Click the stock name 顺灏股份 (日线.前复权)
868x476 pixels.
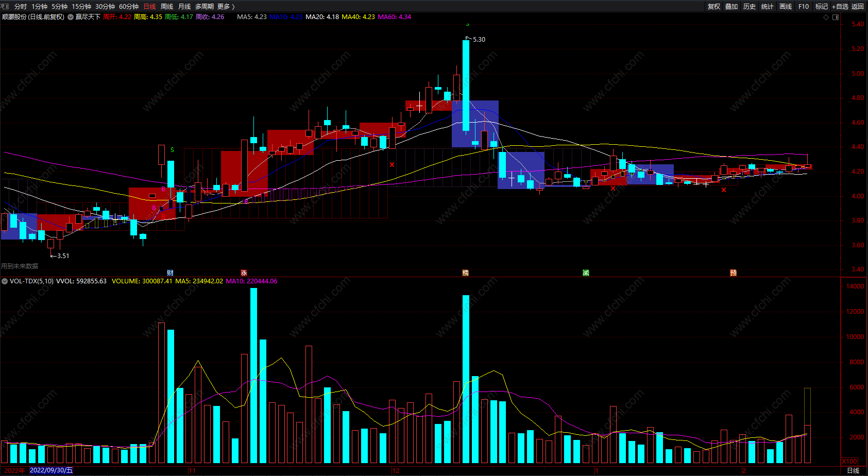pos(33,17)
